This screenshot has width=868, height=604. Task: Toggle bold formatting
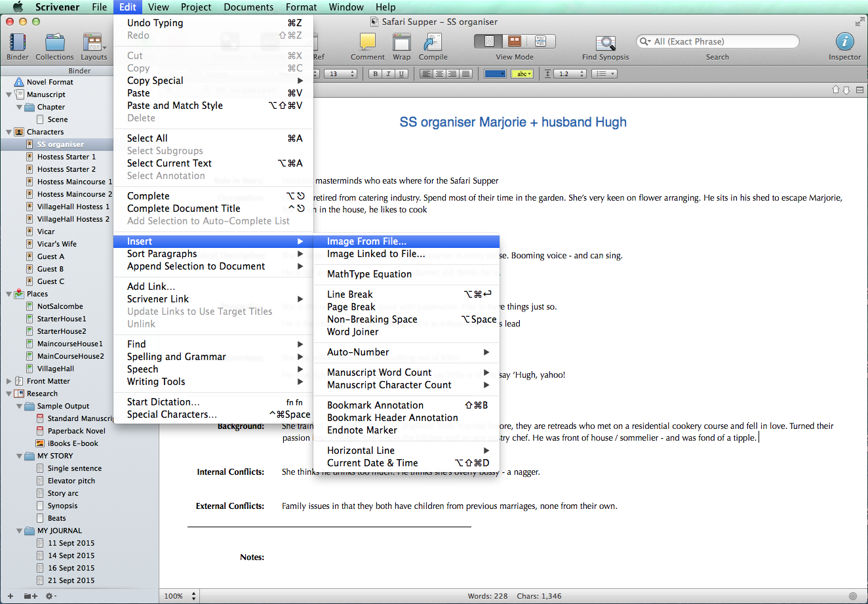click(x=376, y=74)
